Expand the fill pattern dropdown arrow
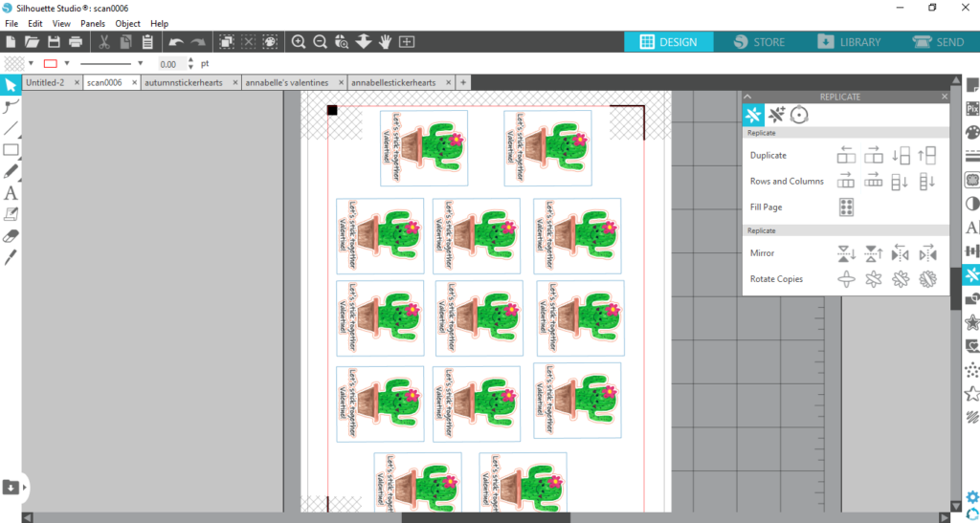 point(33,64)
